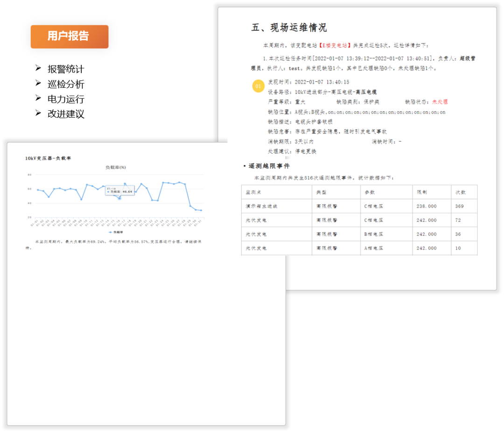The width and height of the screenshot is (504, 433).
Task: Click the 46.64 tooltip box on chart
Action: point(120,191)
